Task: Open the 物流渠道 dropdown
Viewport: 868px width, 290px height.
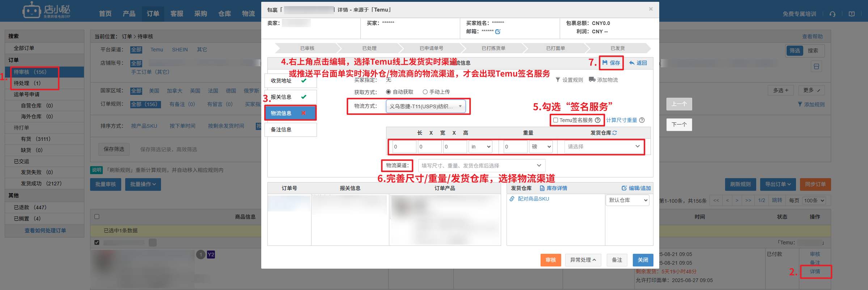Action: coord(481,165)
